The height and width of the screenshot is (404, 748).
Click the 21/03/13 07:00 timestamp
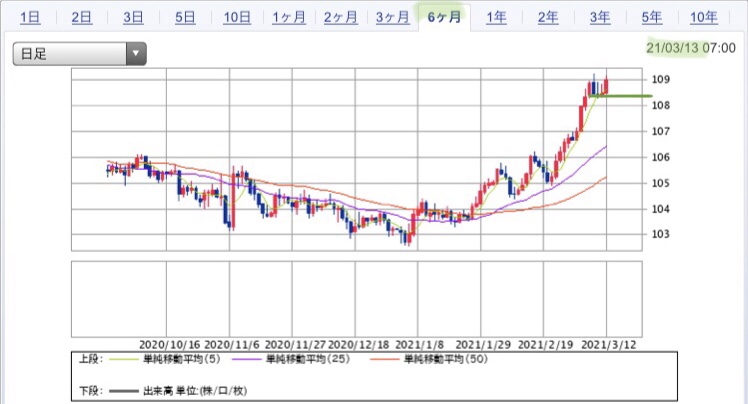point(691,48)
